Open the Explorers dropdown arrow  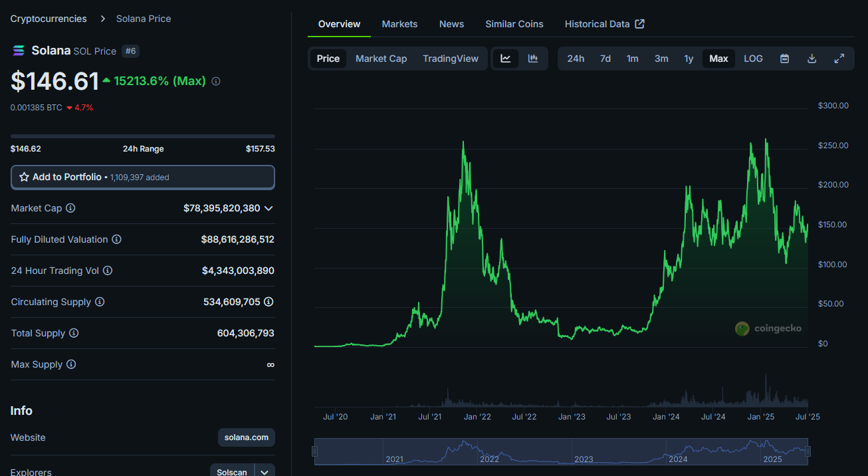pyautogui.click(x=265, y=472)
